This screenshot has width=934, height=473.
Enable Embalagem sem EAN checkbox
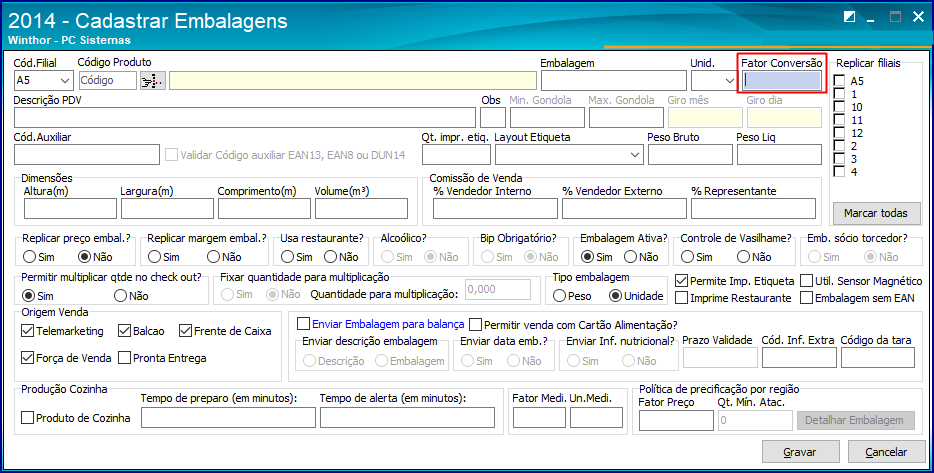[x=807, y=298]
